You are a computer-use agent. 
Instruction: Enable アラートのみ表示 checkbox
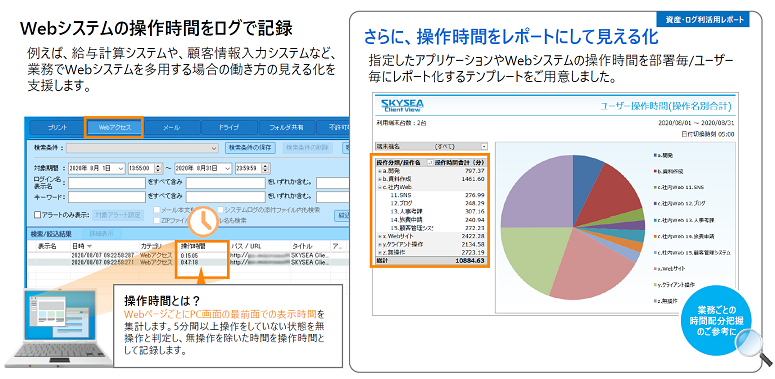tap(37, 215)
